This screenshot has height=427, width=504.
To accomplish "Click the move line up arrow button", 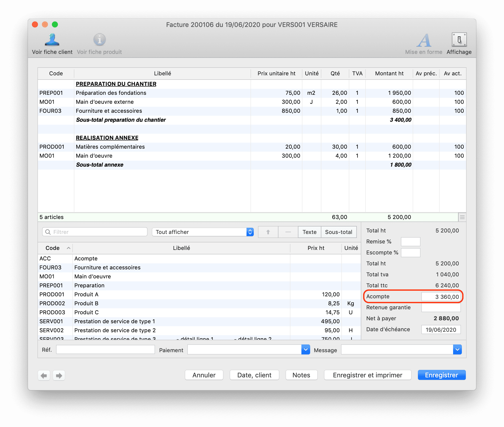I will tap(268, 232).
